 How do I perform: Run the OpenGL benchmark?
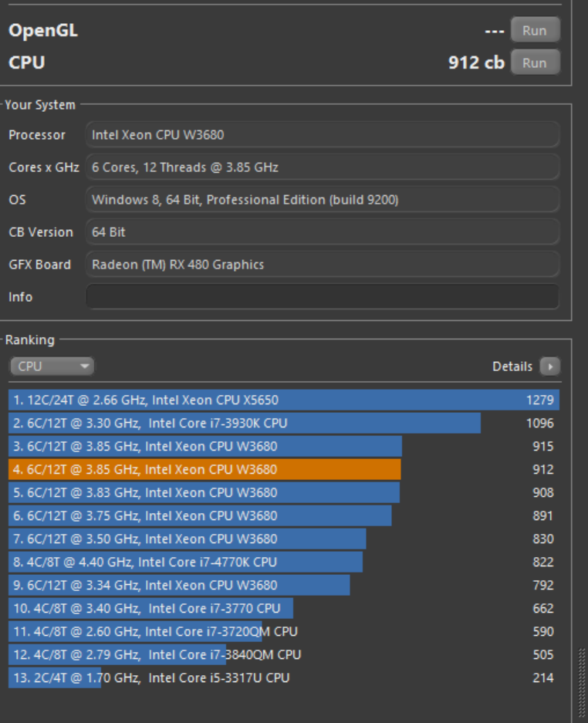pyautogui.click(x=535, y=30)
